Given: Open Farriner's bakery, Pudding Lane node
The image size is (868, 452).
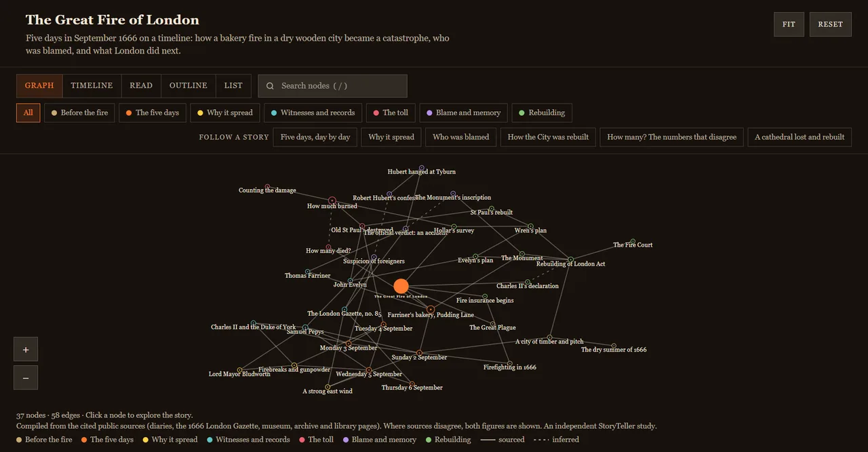Looking at the screenshot, I should tap(430, 309).
